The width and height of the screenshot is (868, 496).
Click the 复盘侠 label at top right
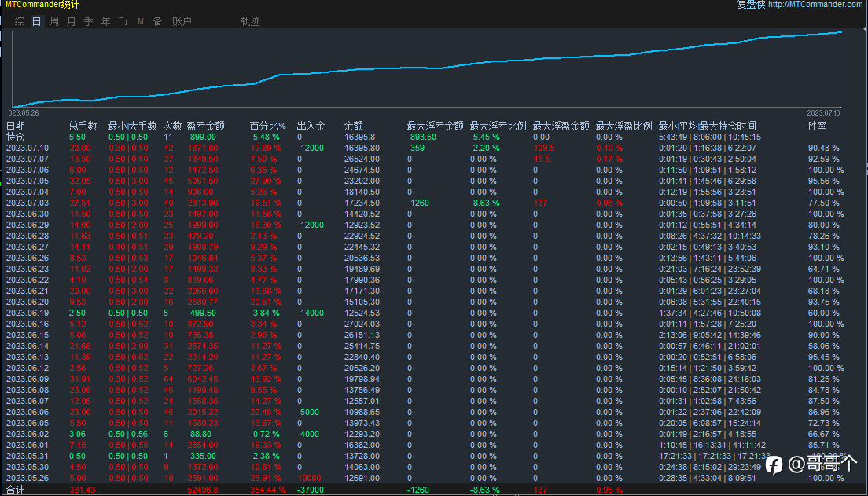coord(751,5)
